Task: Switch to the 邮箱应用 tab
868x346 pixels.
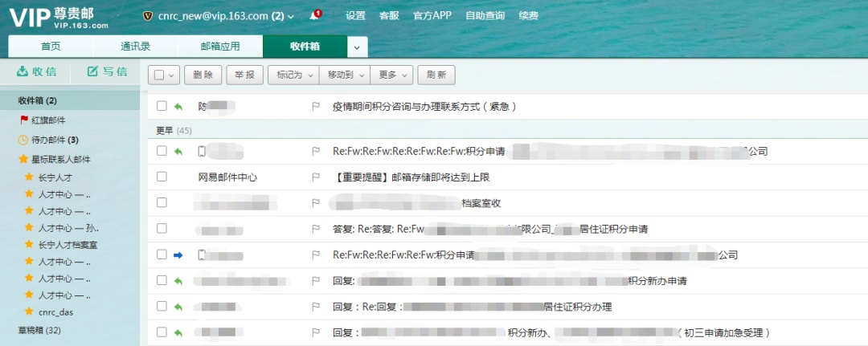Action: 220,47
